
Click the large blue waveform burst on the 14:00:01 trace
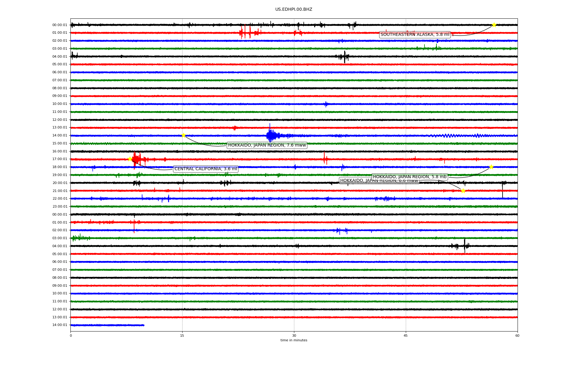(271, 135)
